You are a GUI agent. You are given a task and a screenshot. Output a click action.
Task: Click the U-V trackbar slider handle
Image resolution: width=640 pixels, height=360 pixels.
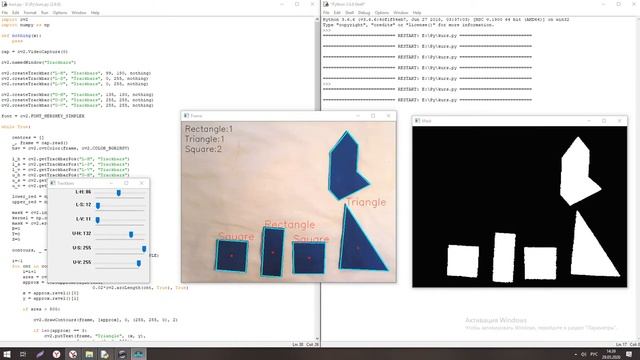click(x=139, y=264)
